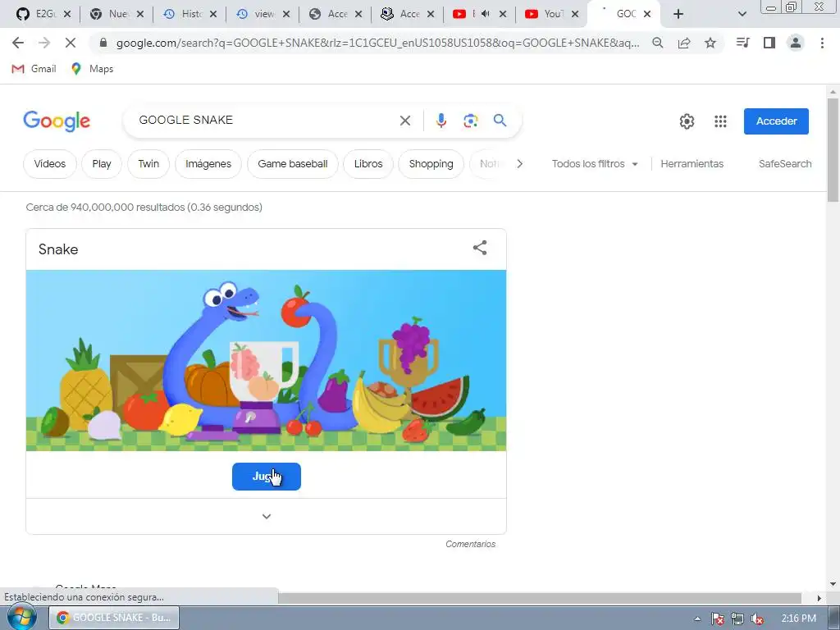
Task: Go to Google home via logo
Action: point(57,121)
